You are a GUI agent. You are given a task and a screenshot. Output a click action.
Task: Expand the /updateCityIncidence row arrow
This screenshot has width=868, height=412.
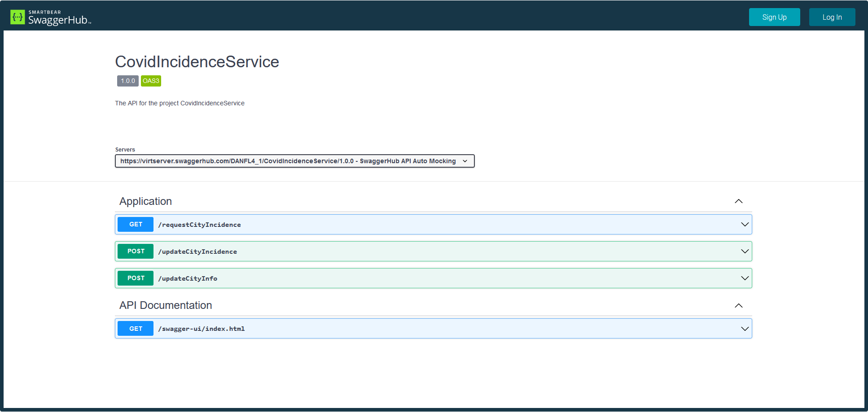point(745,251)
